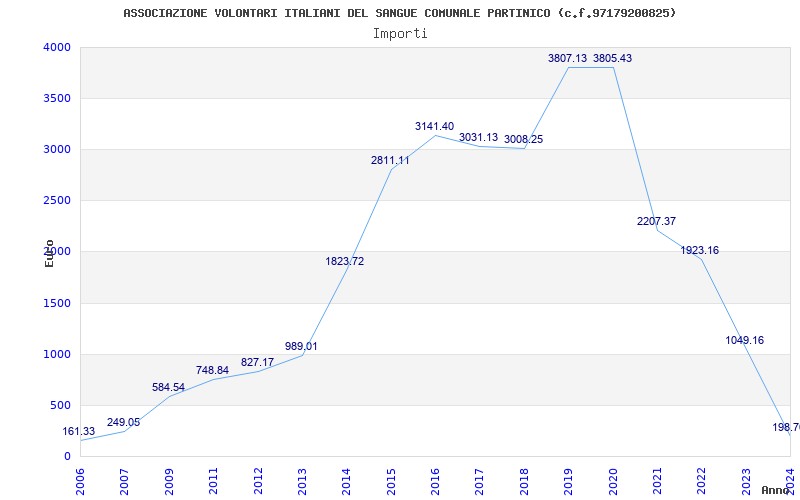This screenshot has width=800, height=500.
Task: Click the data label 3008.25
Action: (x=523, y=139)
